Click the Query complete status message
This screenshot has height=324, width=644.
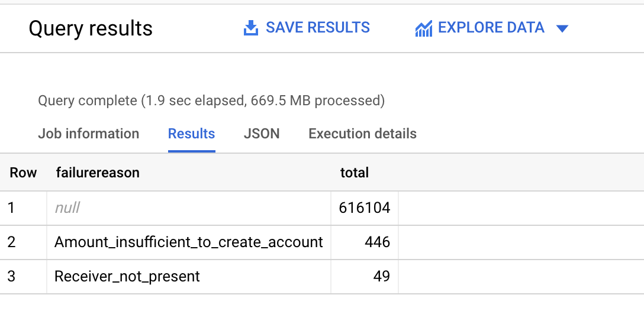[211, 101]
